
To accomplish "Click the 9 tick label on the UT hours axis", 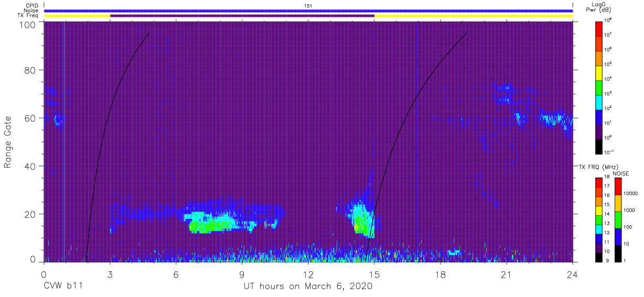I will pyautogui.click(x=242, y=274).
